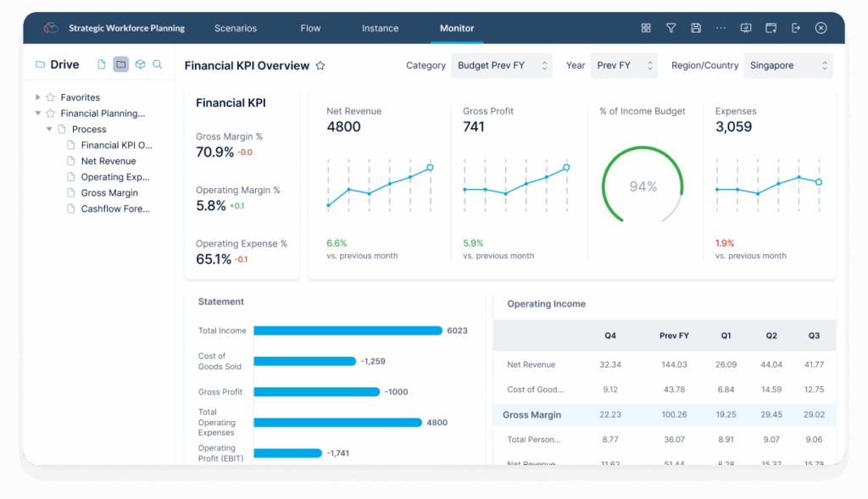Toggle the folder view icon in the Drive panel
This screenshot has width=868, height=499.
click(x=121, y=64)
